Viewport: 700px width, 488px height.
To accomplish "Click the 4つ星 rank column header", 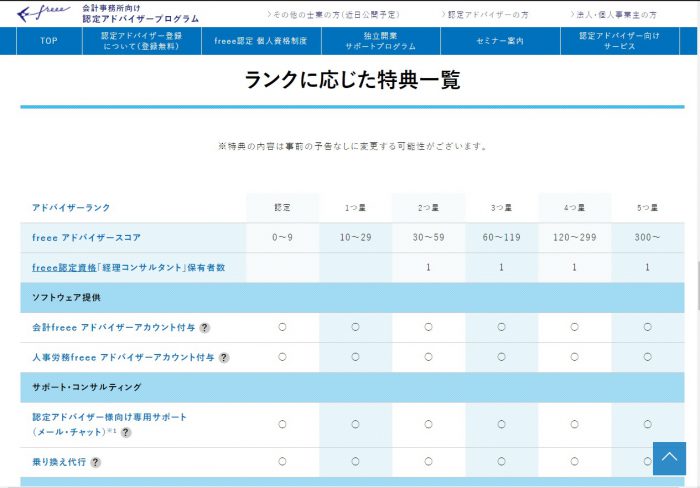I will [x=575, y=208].
